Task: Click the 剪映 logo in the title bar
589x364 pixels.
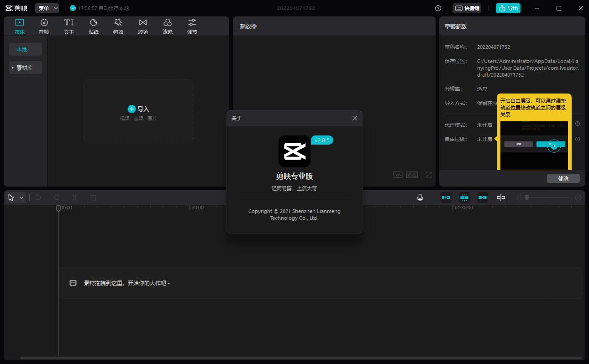Action: coord(16,8)
